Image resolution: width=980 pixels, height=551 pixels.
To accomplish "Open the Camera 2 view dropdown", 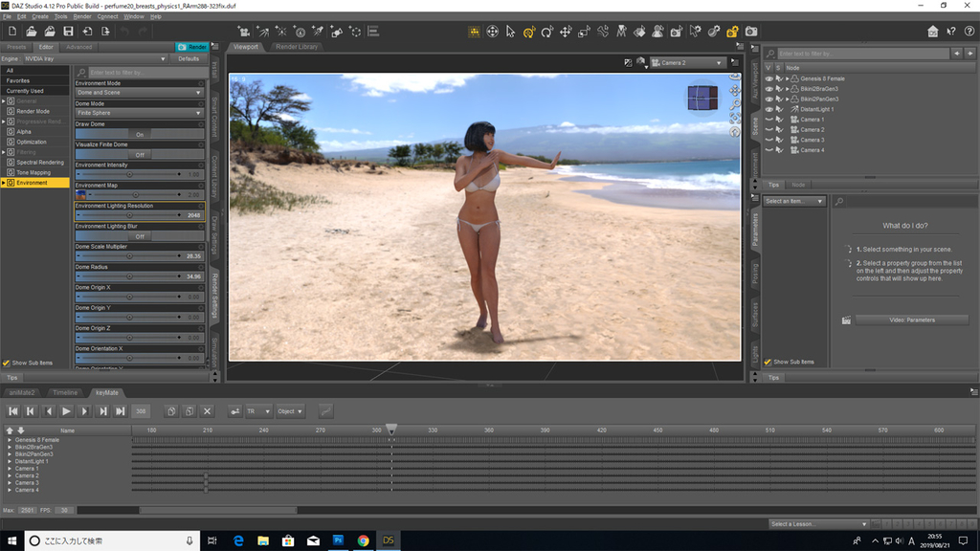I will pos(687,63).
